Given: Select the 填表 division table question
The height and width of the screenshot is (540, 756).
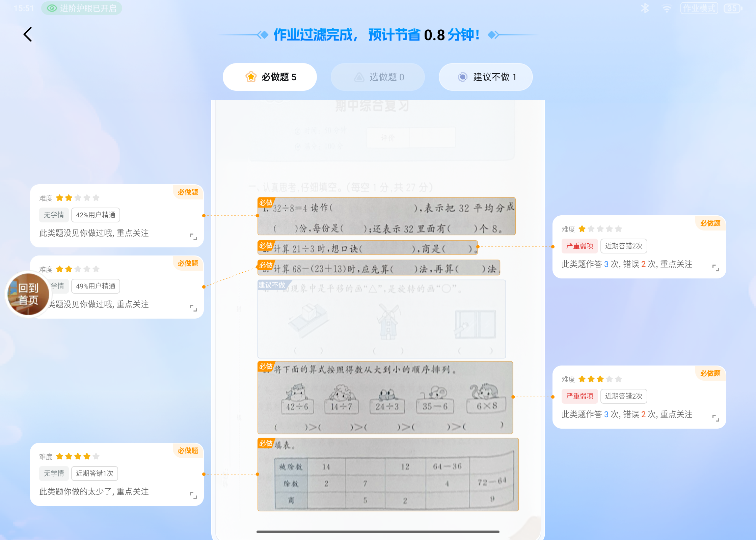Looking at the screenshot, I should point(388,475).
